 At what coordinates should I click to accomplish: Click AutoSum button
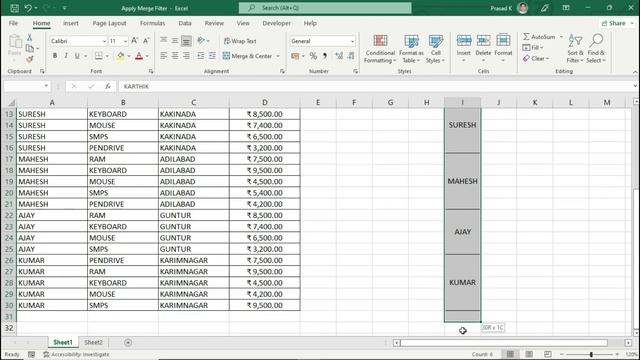pyautogui.click(x=540, y=37)
